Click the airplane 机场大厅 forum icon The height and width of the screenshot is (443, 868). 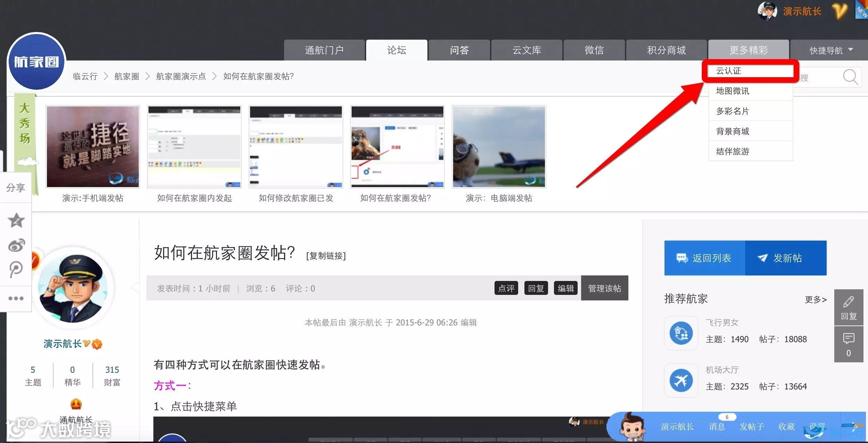(681, 380)
